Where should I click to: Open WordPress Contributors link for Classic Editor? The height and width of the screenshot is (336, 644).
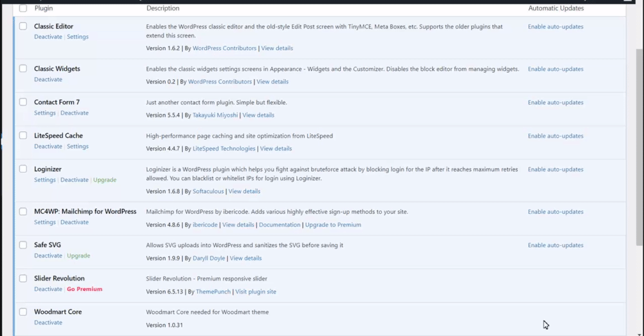[x=224, y=48]
